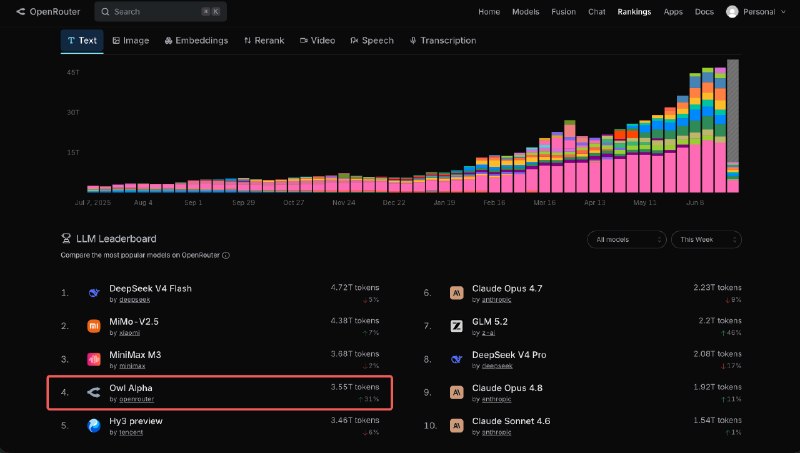Open Fusion in top navigation
Image resolution: width=800 pixels, height=453 pixels.
tap(563, 12)
